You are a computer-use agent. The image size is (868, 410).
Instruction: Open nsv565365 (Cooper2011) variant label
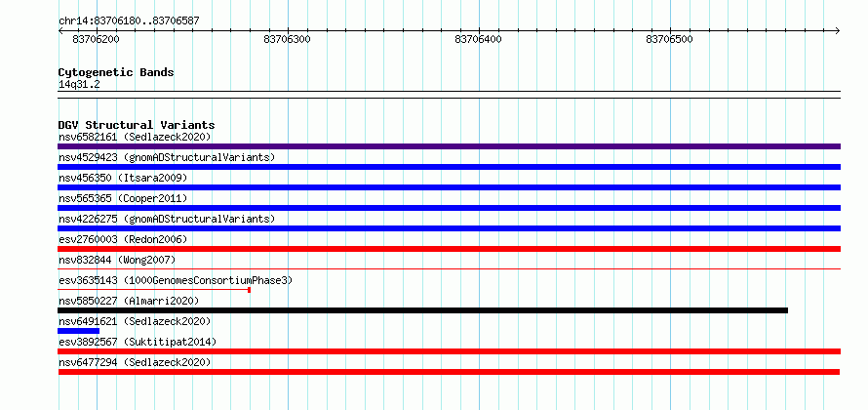point(123,198)
